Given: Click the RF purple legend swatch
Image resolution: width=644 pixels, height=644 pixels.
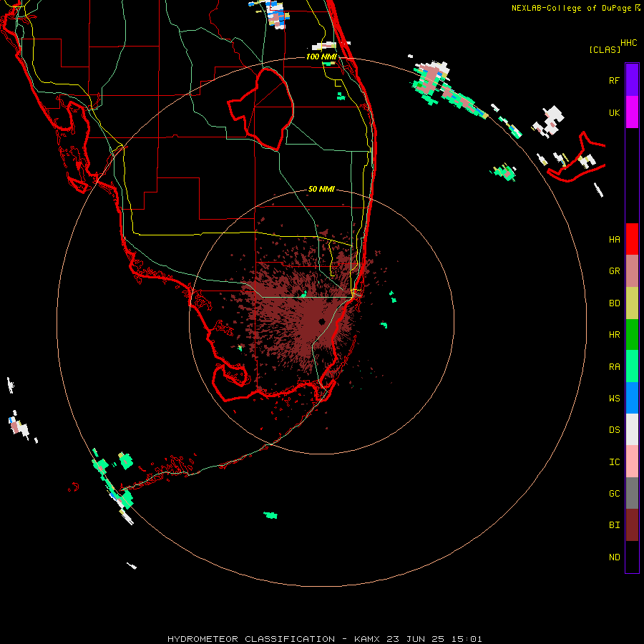Looking at the screenshot, I should (632, 80).
